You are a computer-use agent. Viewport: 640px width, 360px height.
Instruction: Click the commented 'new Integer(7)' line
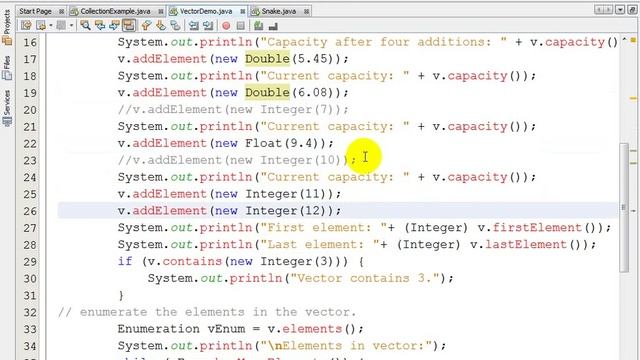point(233,109)
